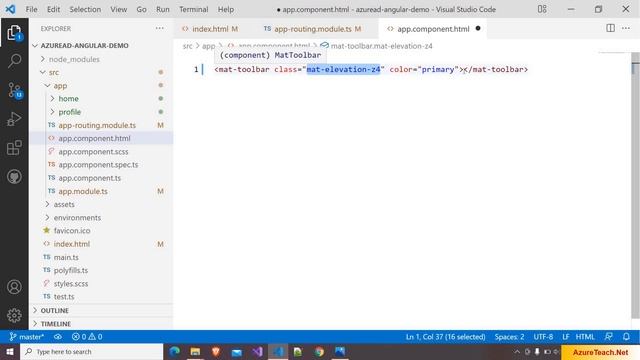Open the File menu
Viewport: 640px width, 360px height.
coord(31,9)
